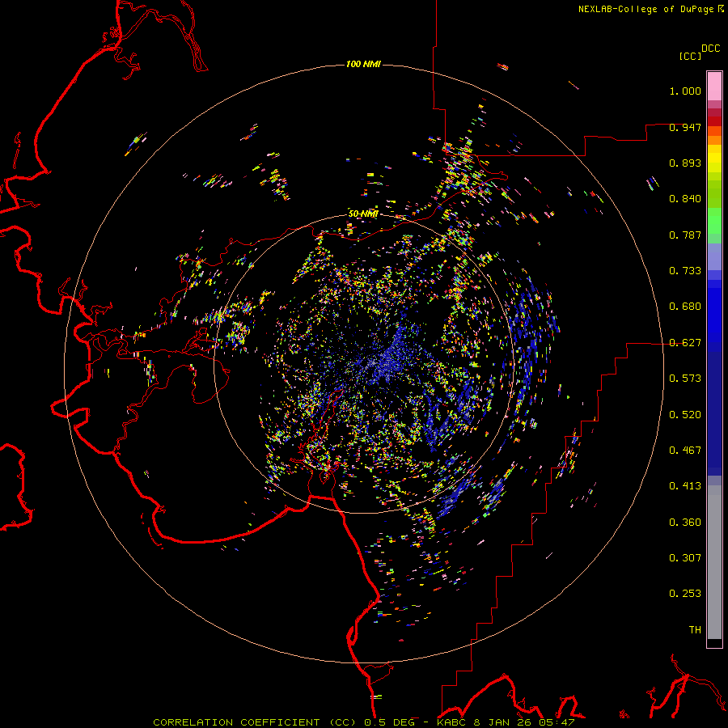The width and height of the screenshot is (728, 728).
Task: Click the 0.893 scale value
Action: pyautogui.click(x=685, y=163)
